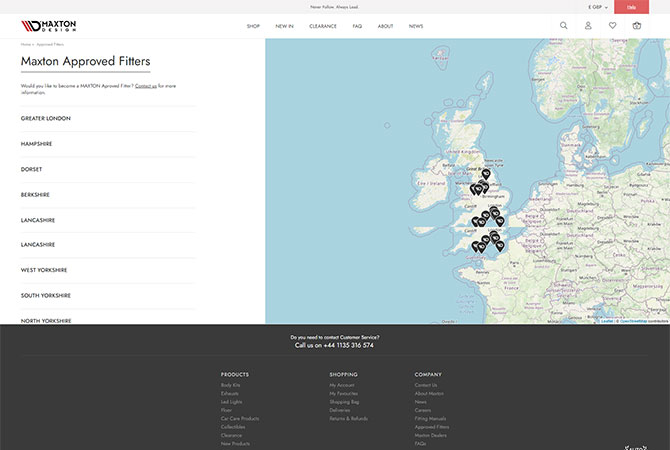Select the northernmost map pin near Newcastle

tap(486, 174)
